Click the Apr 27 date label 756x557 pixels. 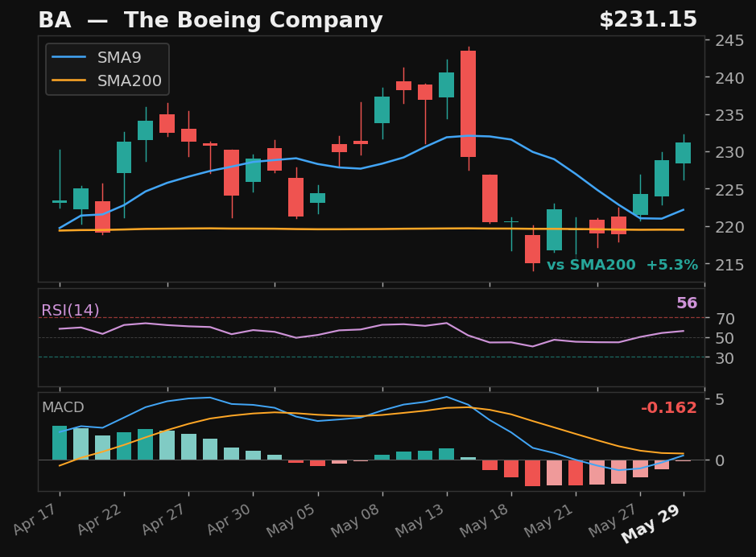point(164,519)
